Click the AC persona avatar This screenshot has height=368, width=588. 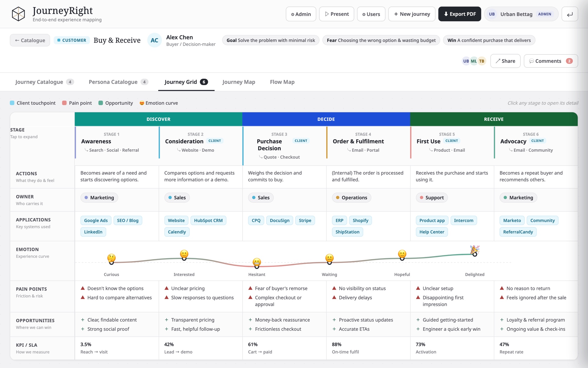point(154,40)
